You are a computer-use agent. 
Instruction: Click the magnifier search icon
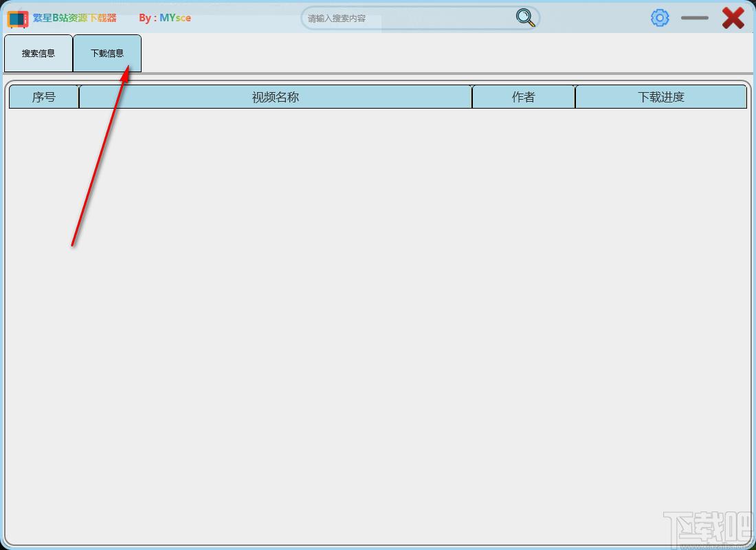point(525,18)
